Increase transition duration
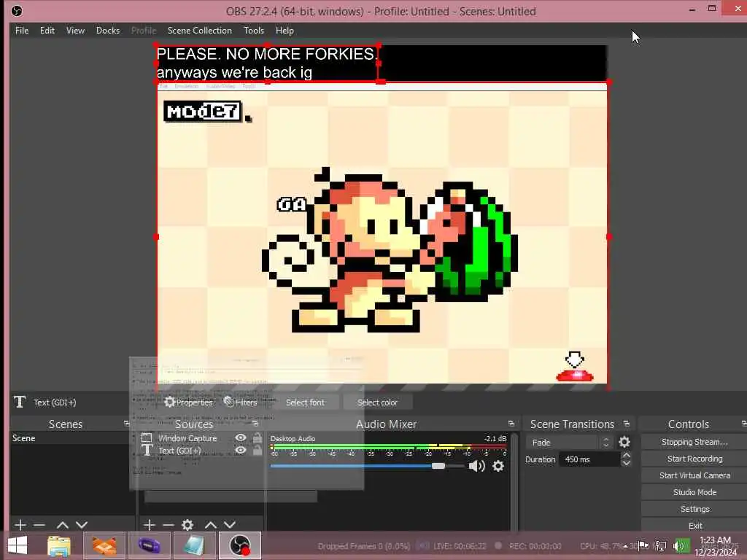This screenshot has width=747, height=560. click(627, 455)
